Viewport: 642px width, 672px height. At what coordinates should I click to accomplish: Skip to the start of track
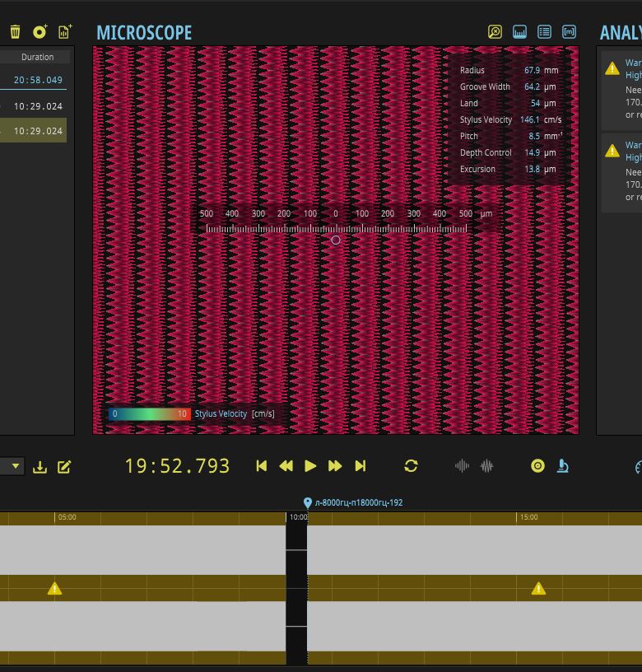click(x=262, y=466)
